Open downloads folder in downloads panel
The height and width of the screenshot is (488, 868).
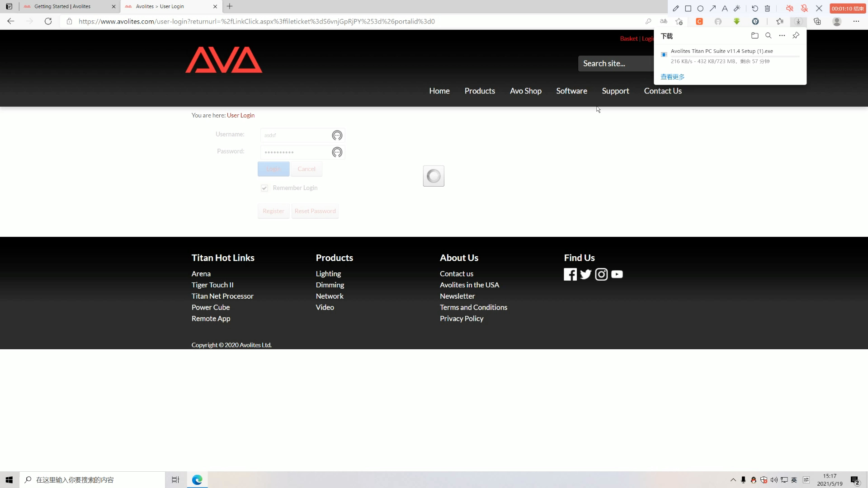click(755, 36)
